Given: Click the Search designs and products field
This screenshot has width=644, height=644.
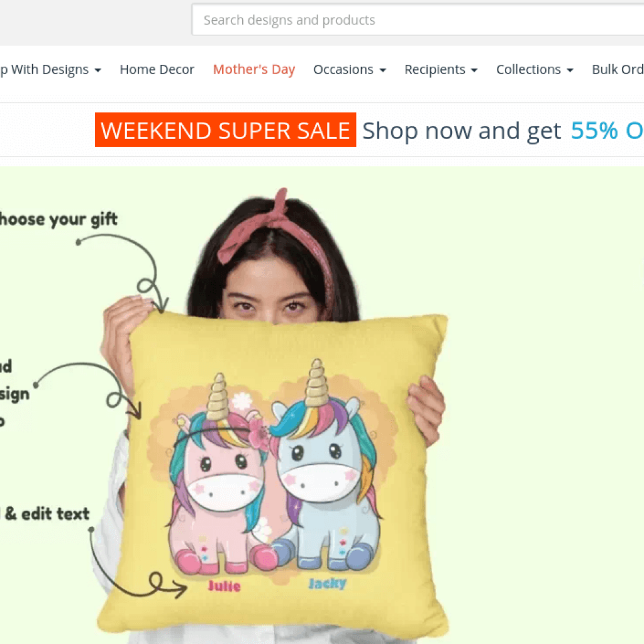Looking at the screenshot, I should (418, 19).
